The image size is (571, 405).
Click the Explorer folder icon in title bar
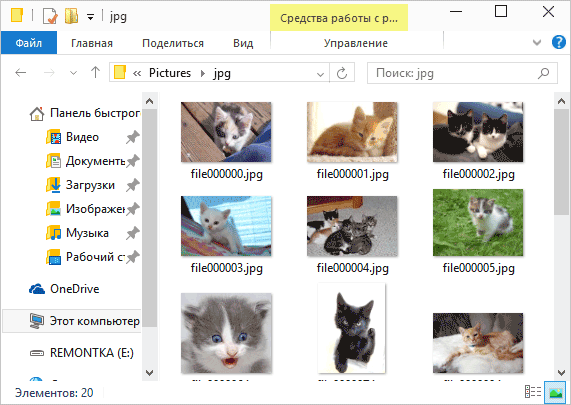coord(17,15)
